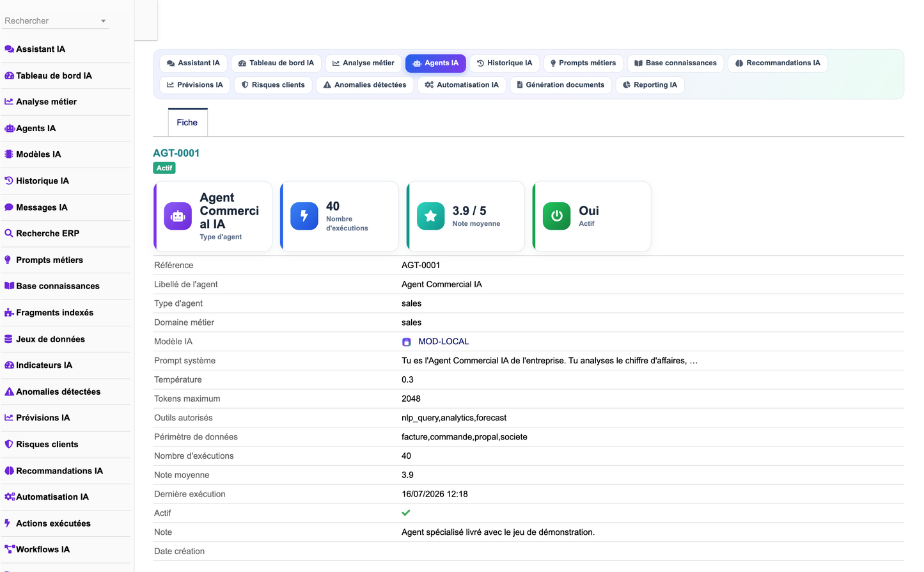
Task: Click the Historique IA clock icon in sidebar
Action: [x=9, y=181]
